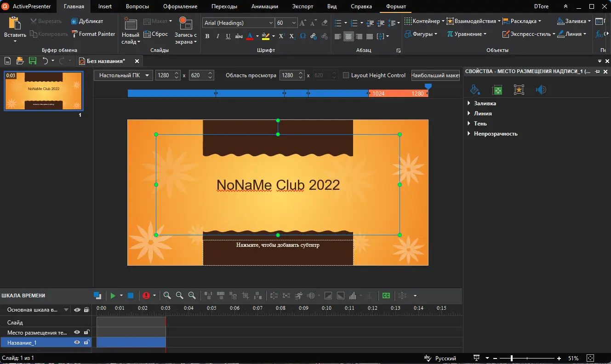The width and height of the screenshot is (611, 364).
Task: Click the Bold formatting icon
Action: 207,36
